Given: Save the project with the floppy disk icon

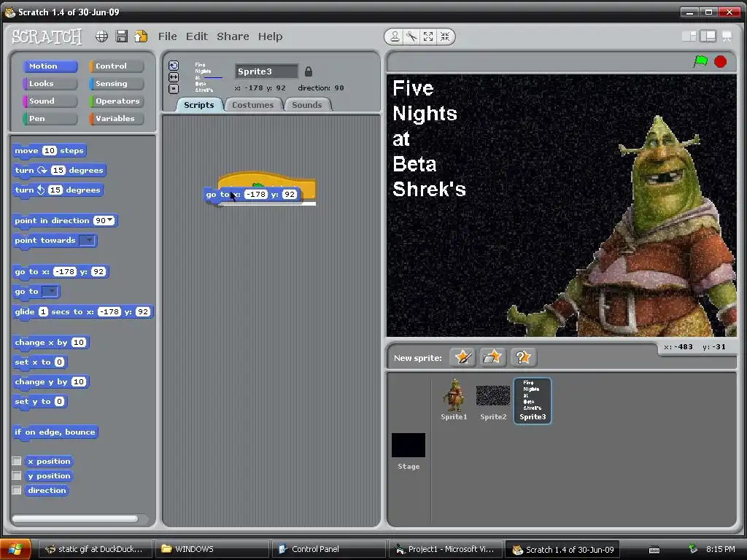Looking at the screenshot, I should [122, 36].
